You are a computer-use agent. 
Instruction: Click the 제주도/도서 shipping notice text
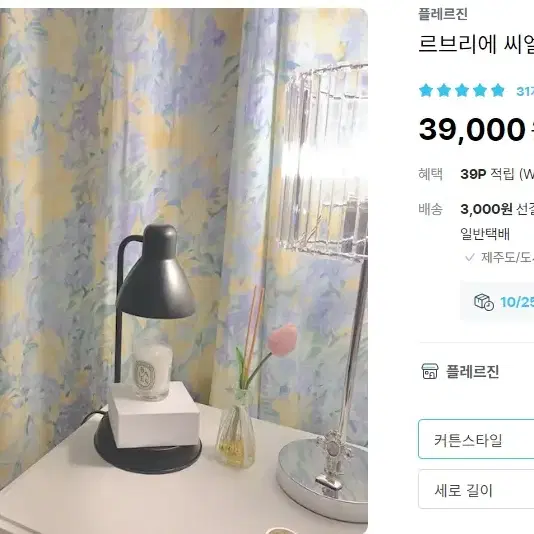tap(507, 257)
